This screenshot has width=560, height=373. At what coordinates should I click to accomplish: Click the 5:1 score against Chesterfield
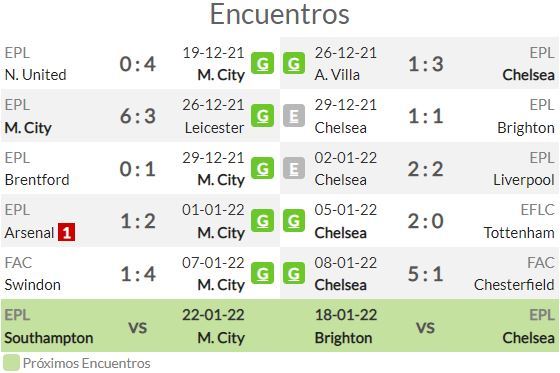pos(426,274)
